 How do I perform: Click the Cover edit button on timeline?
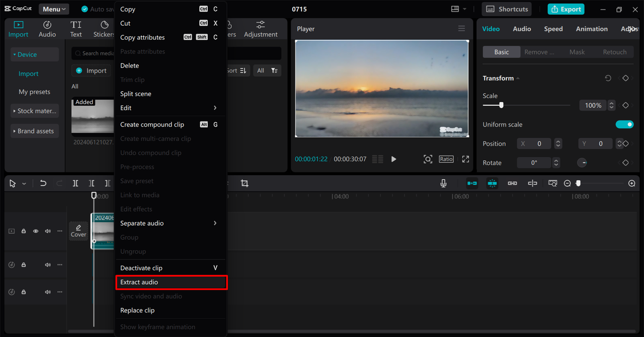(78, 231)
